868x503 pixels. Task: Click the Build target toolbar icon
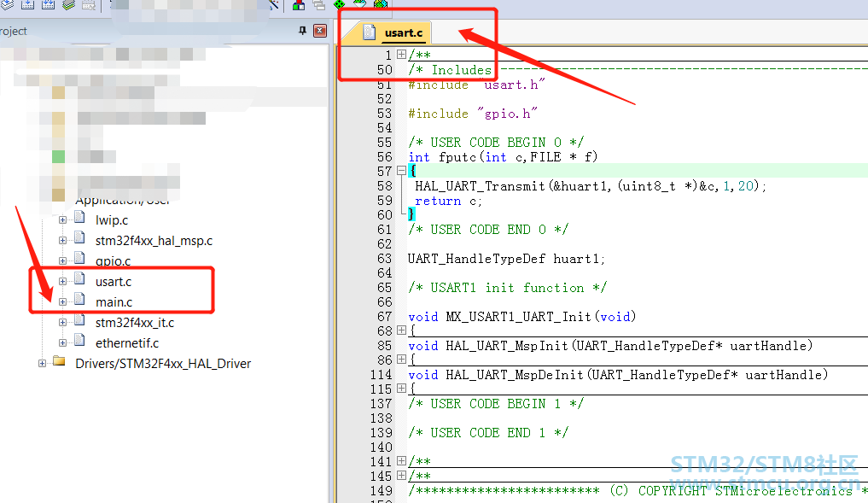27,5
